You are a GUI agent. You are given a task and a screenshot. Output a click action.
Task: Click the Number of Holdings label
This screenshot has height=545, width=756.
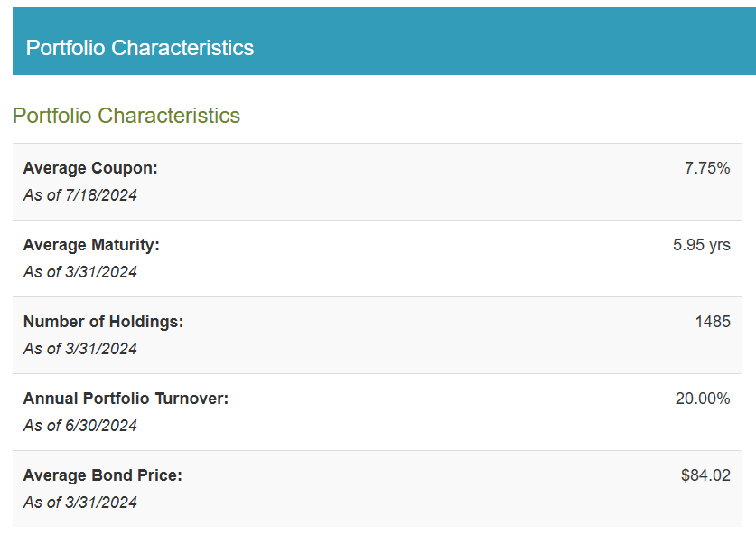coord(103,321)
